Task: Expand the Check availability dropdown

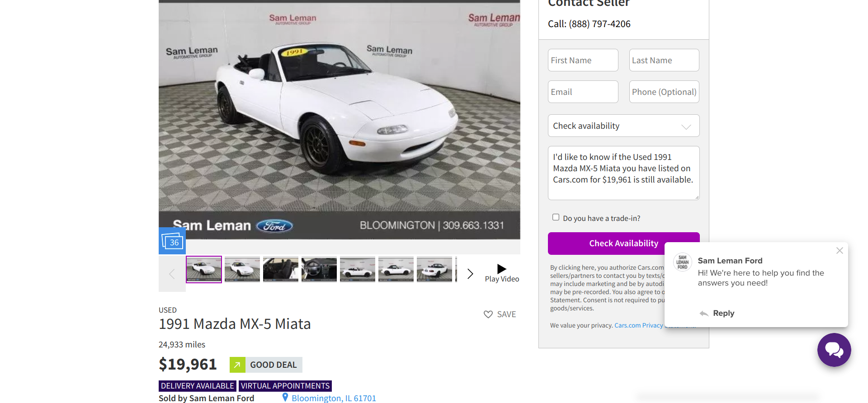Action: point(624,126)
